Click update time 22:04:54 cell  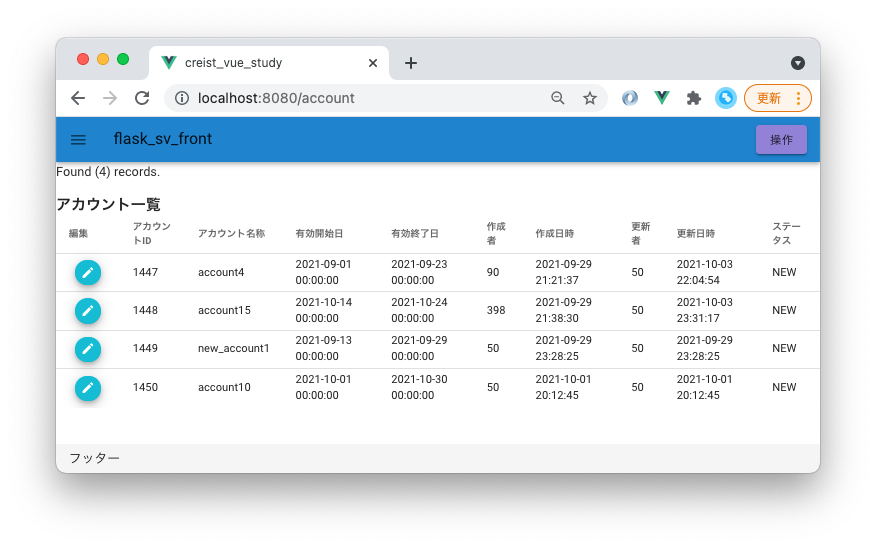(x=704, y=272)
